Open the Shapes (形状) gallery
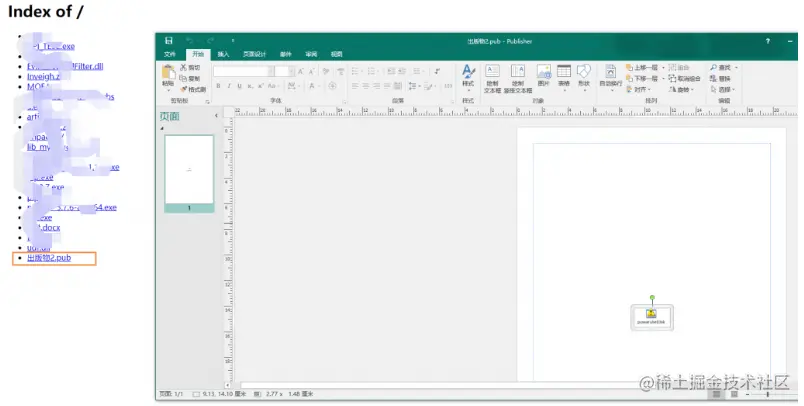The image size is (804, 406). 584,77
